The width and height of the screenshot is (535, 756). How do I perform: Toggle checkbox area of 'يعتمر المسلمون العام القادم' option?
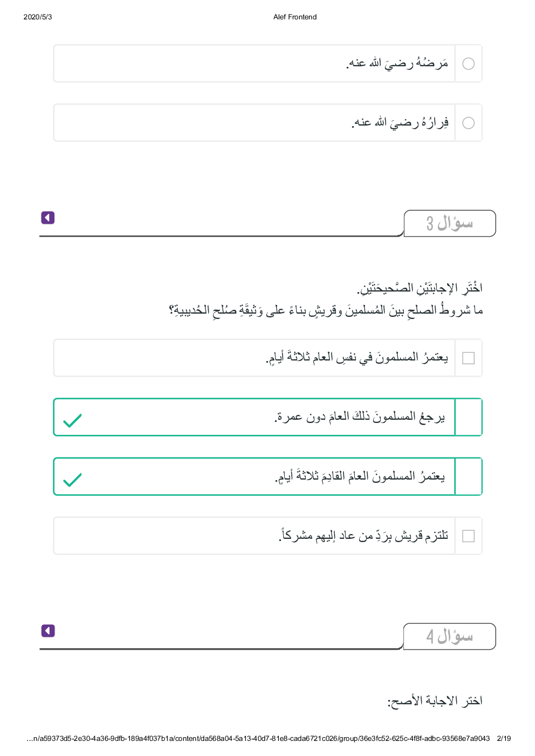[x=469, y=476]
